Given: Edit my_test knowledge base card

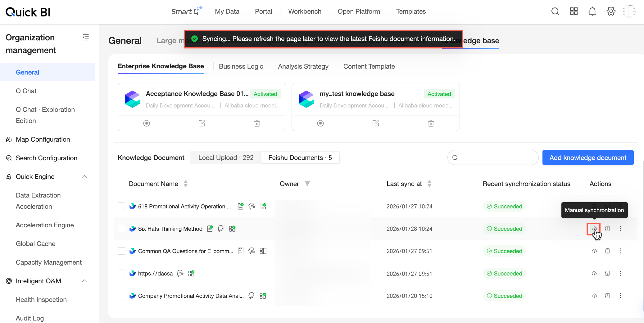Looking at the screenshot, I should pyautogui.click(x=376, y=123).
